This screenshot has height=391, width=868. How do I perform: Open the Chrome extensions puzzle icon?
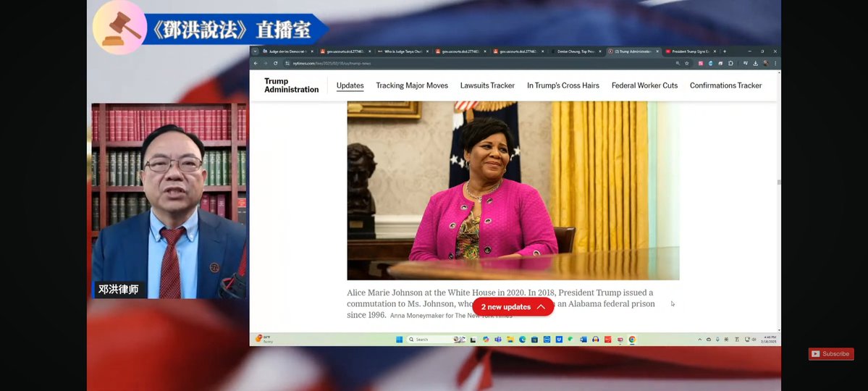[x=730, y=63]
